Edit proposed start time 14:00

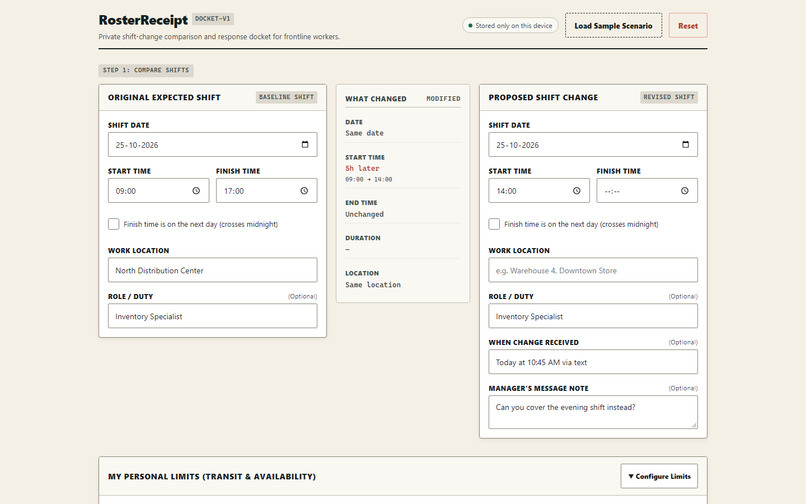tap(539, 191)
